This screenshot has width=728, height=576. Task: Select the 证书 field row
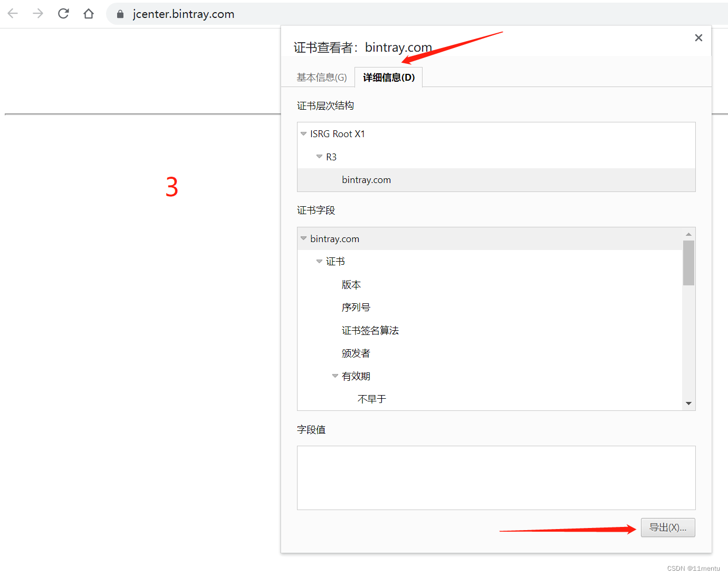point(490,262)
